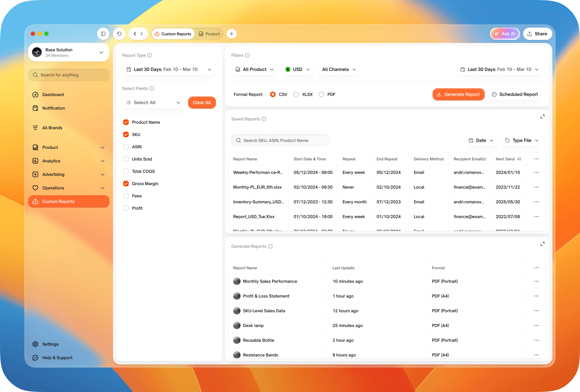
Task: Select XLSX report format
Action: click(x=296, y=95)
